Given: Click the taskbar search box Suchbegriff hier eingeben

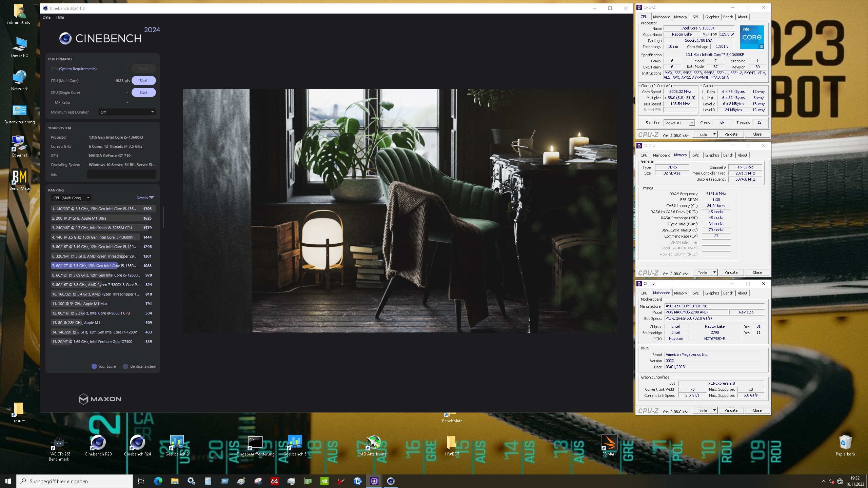Looking at the screenshot, I should [75, 481].
